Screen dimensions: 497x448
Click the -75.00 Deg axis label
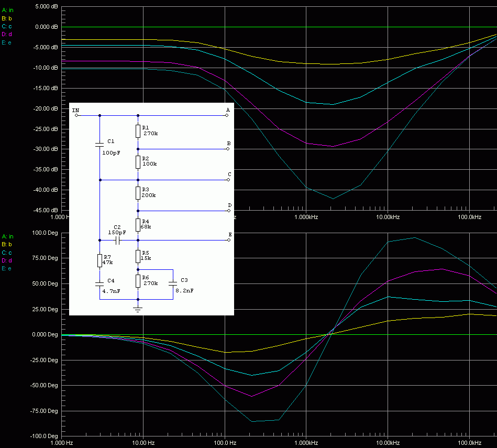pyautogui.click(x=44, y=411)
